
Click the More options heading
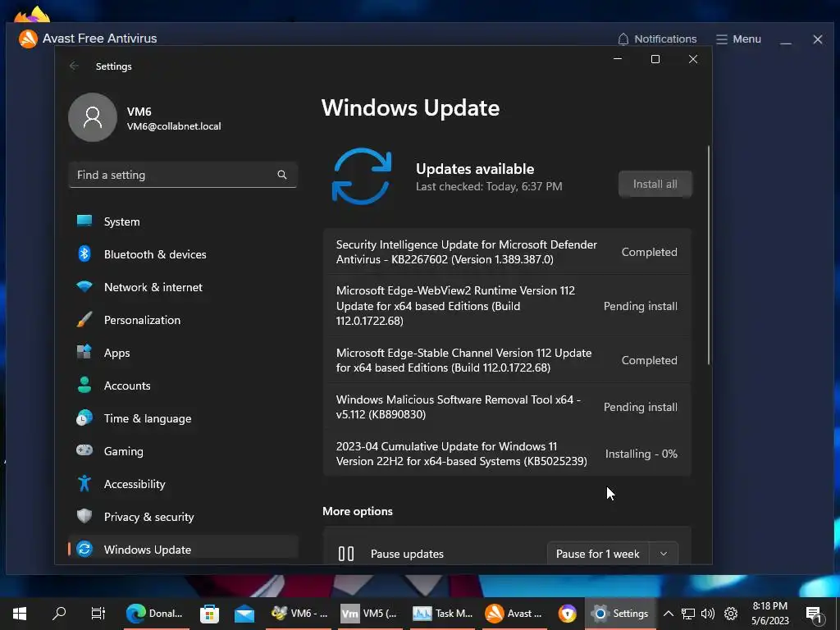358,511
